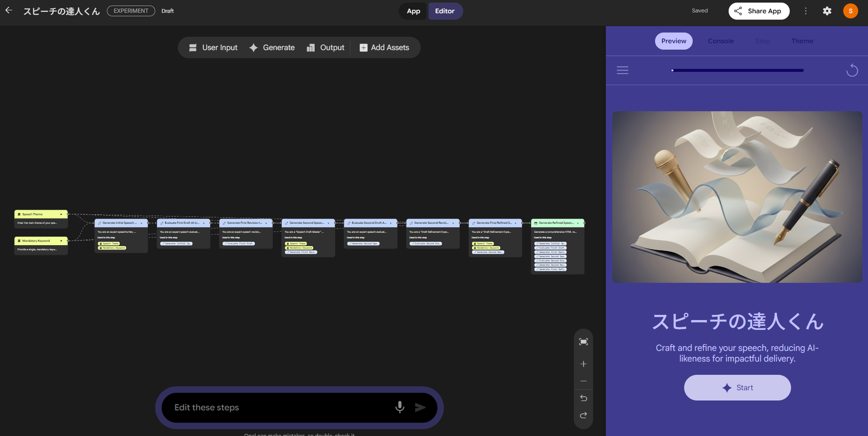
Task: Switch to the Console tab
Action: tap(721, 41)
